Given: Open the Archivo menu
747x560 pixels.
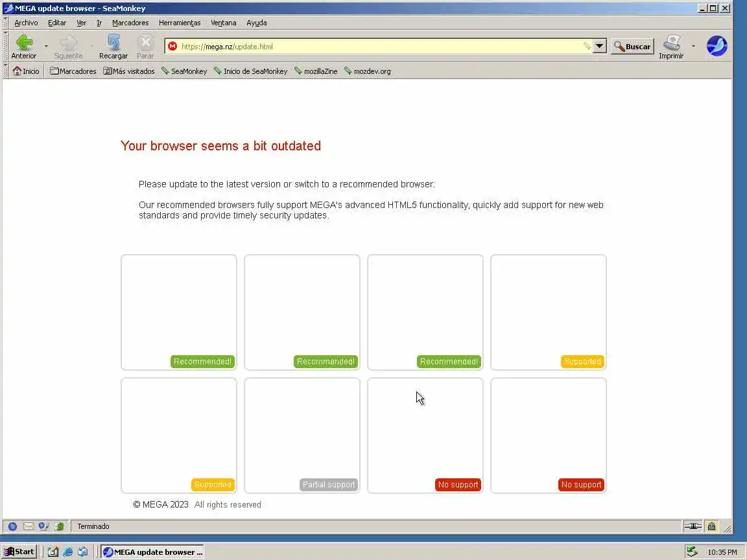Looking at the screenshot, I should 26,23.
